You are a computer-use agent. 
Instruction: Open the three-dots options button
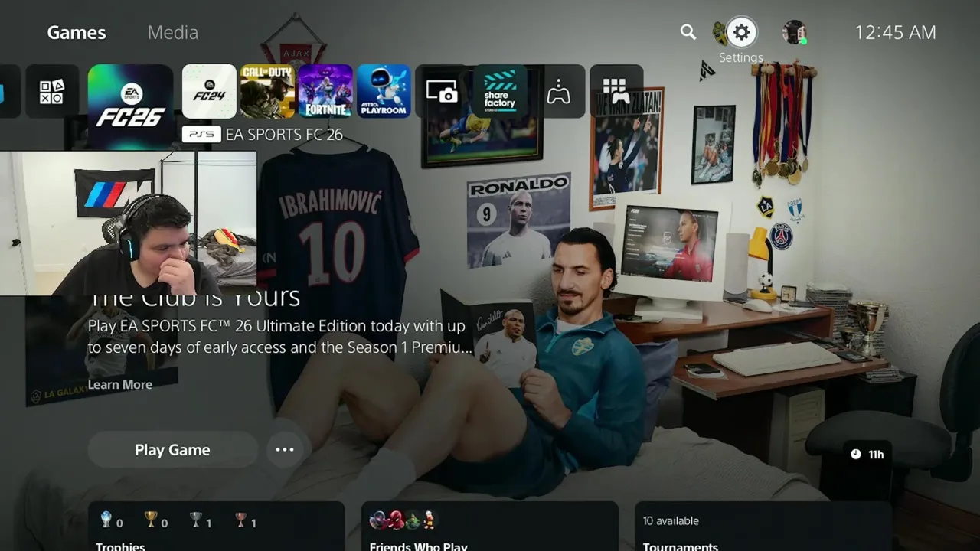coord(285,450)
